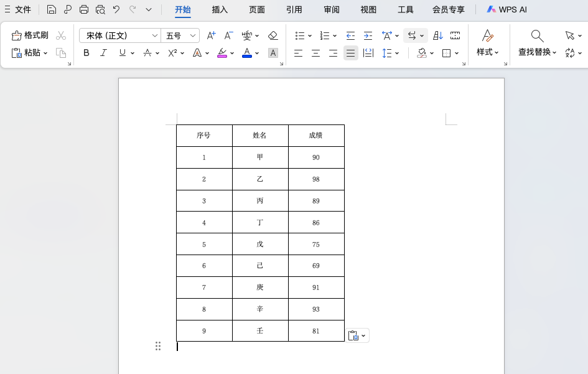
Task: Switch to the 插入 ribbon tab
Action: point(219,10)
